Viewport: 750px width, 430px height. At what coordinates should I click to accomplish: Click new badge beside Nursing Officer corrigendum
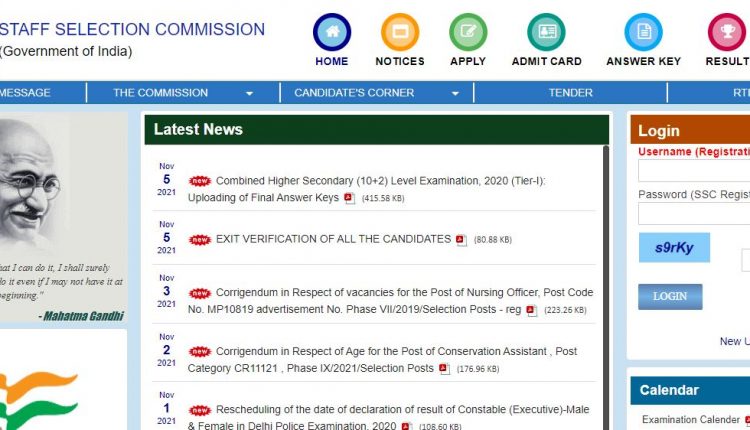pos(200,293)
